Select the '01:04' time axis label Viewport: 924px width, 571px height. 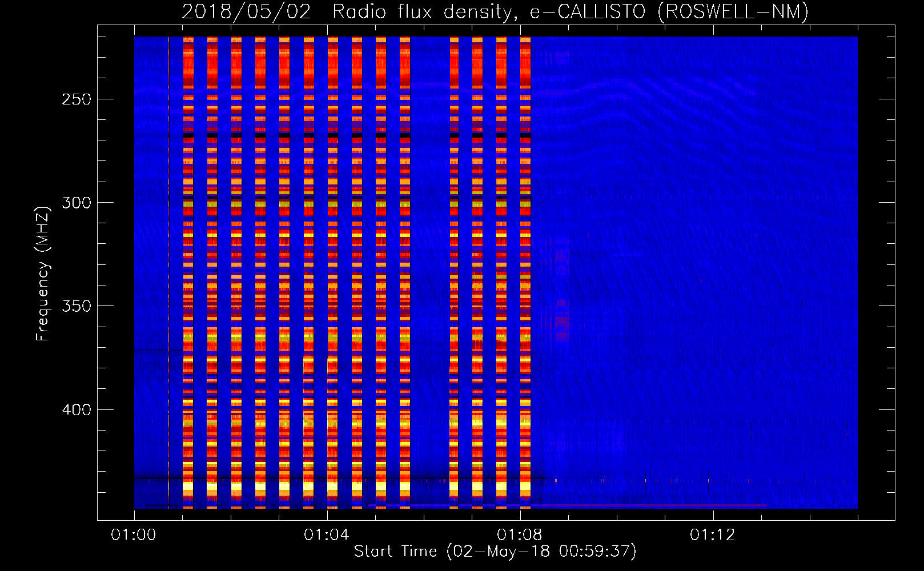click(327, 535)
